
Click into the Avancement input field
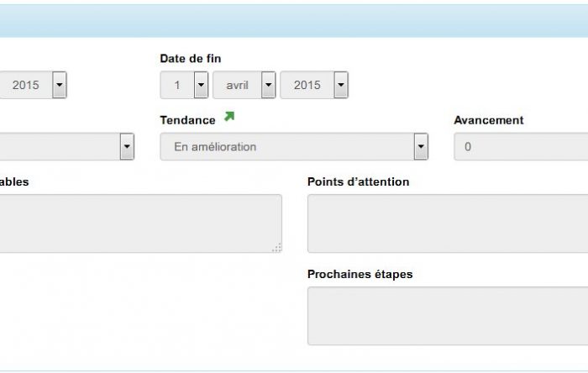[x=521, y=146]
